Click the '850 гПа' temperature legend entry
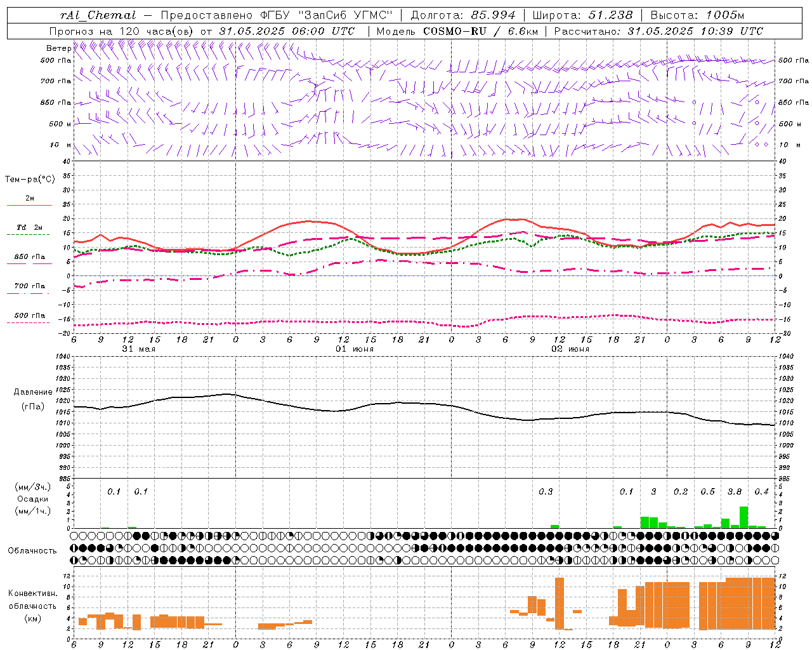Image resolution: width=812 pixels, height=650 pixels. coord(29,257)
